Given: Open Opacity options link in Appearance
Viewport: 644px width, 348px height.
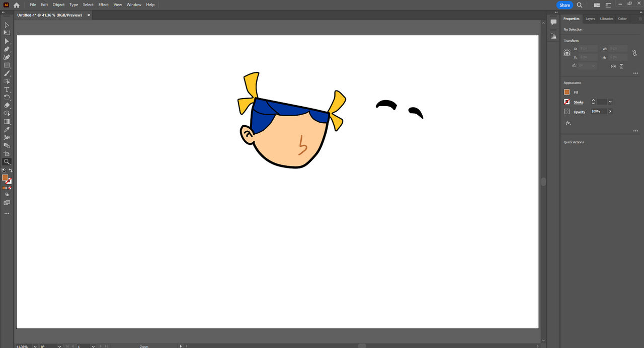Looking at the screenshot, I should [x=580, y=112].
